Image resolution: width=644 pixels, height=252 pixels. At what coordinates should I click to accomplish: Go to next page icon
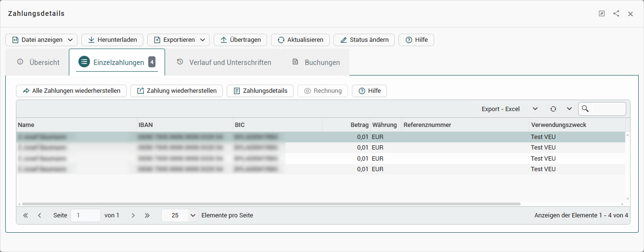[133, 215]
